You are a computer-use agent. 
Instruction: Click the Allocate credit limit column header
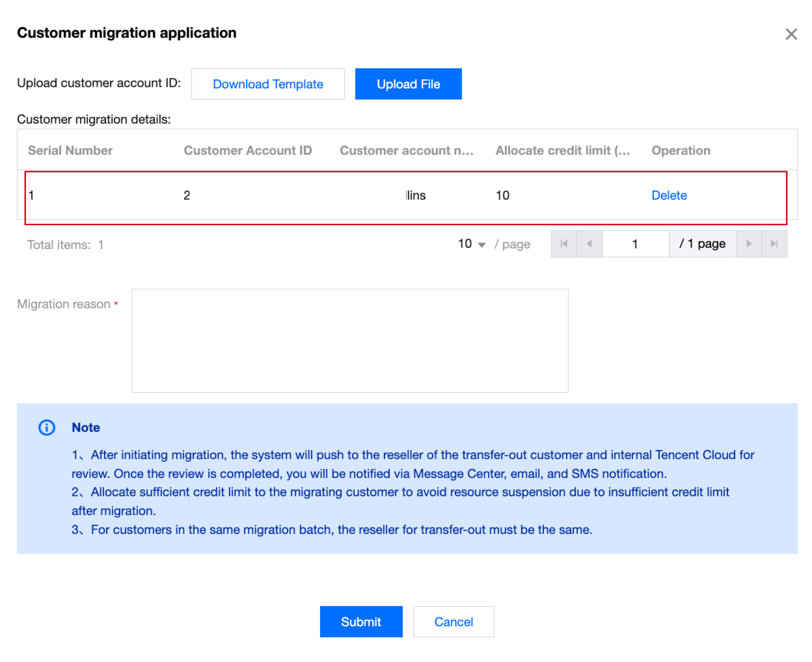[562, 150]
